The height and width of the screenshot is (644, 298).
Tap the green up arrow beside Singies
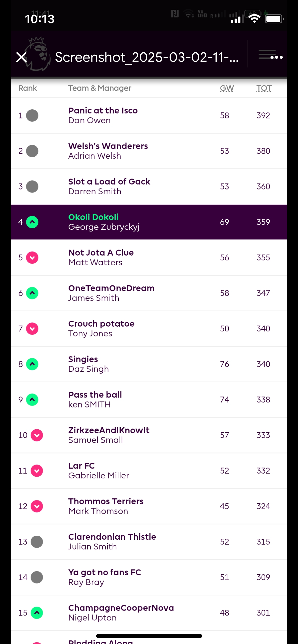32,364
